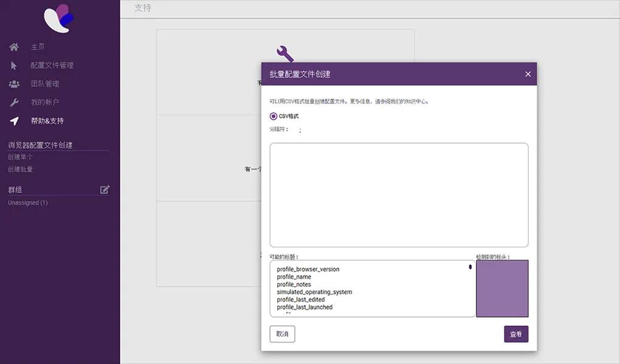Screen dimensions: 620x364
Task: Click 创建单个 link
Action: [20, 157]
